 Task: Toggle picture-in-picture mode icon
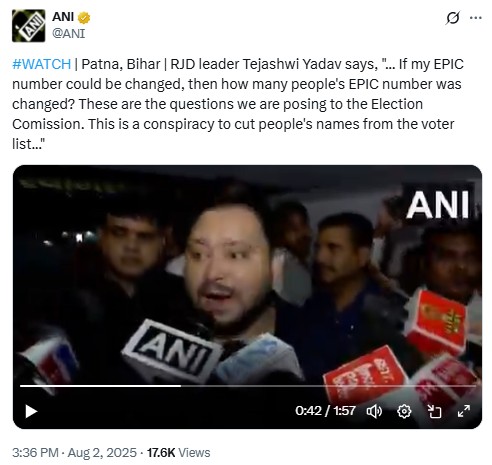click(x=434, y=411)
